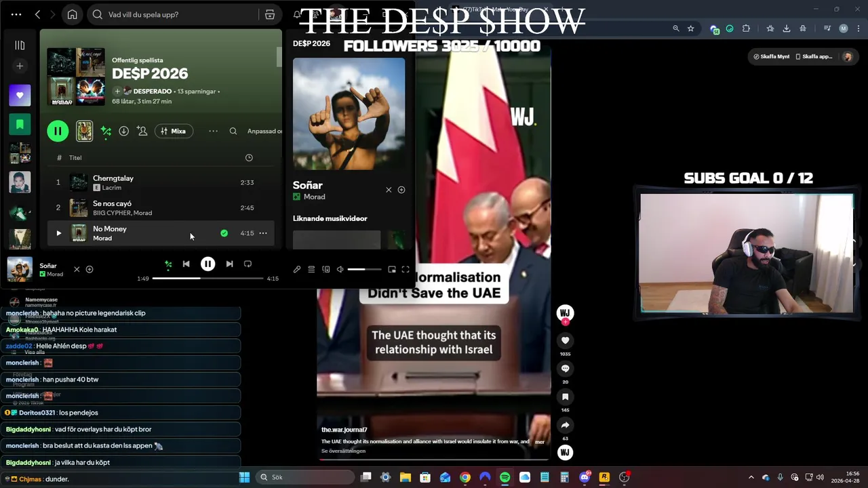Open Liked Songs heart tile in sidebar
The image size is (868, 488).
(20, 96)
